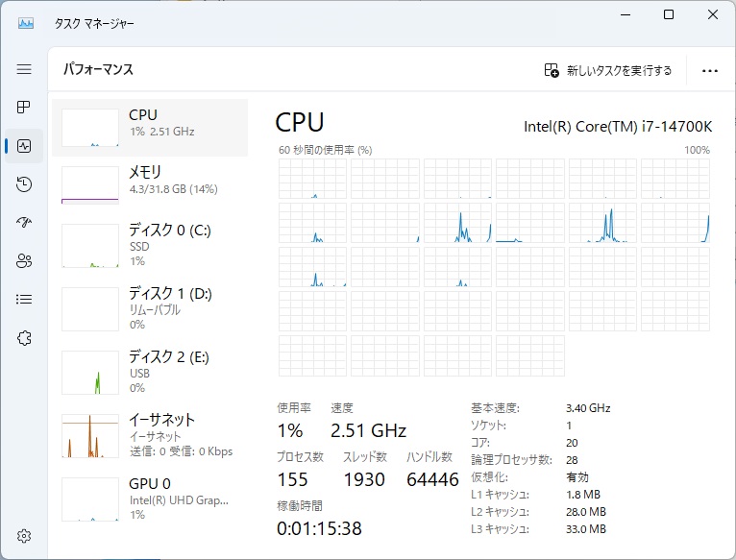Open Task Manager settings gear

[x=24, y=535]
